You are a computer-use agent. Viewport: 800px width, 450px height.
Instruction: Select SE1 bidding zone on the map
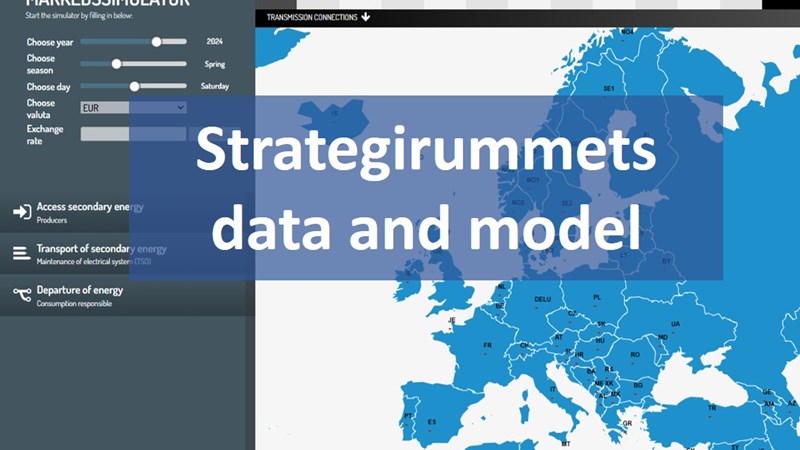[609, 89]
